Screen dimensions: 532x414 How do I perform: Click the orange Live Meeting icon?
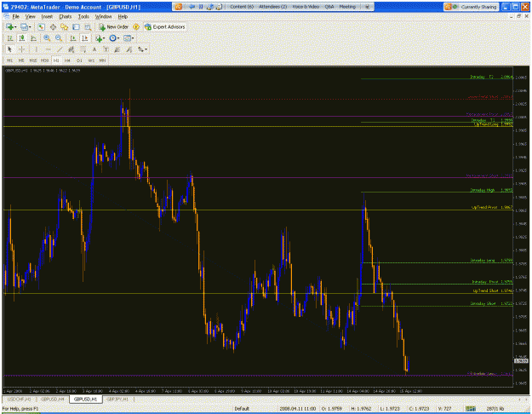tap(178, 7)
